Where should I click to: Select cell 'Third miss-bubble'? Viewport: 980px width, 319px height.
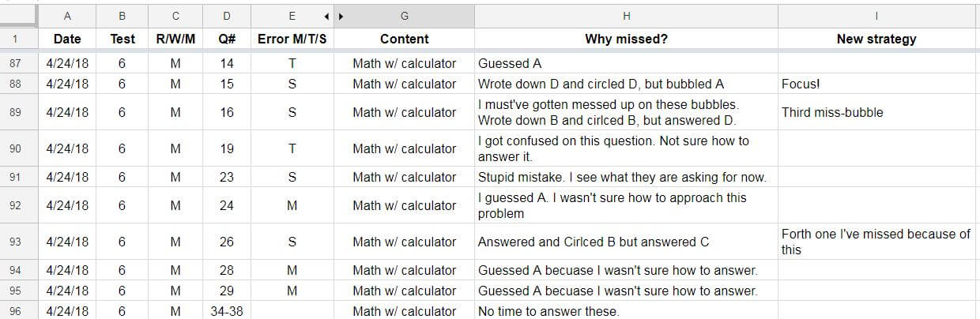(879, 112)
